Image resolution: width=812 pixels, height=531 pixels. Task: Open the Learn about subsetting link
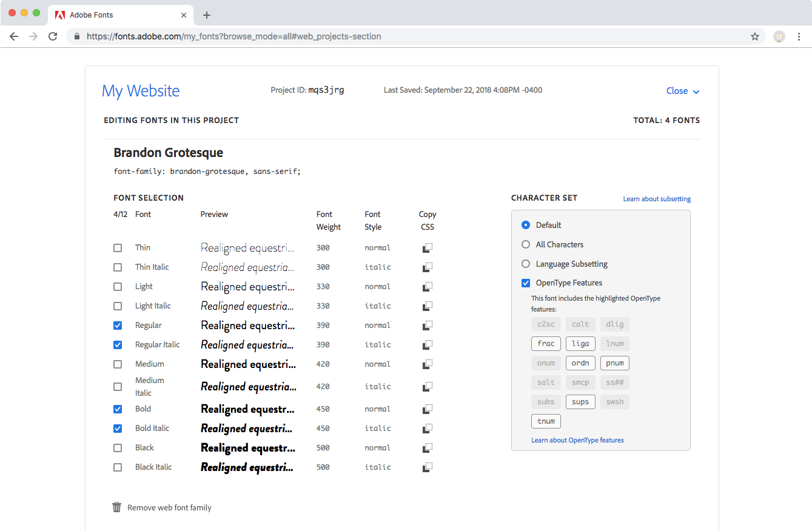657,198
